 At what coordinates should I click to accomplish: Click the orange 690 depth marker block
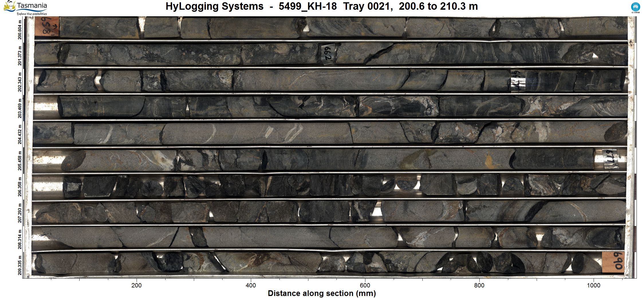click(x=613, y=262)
